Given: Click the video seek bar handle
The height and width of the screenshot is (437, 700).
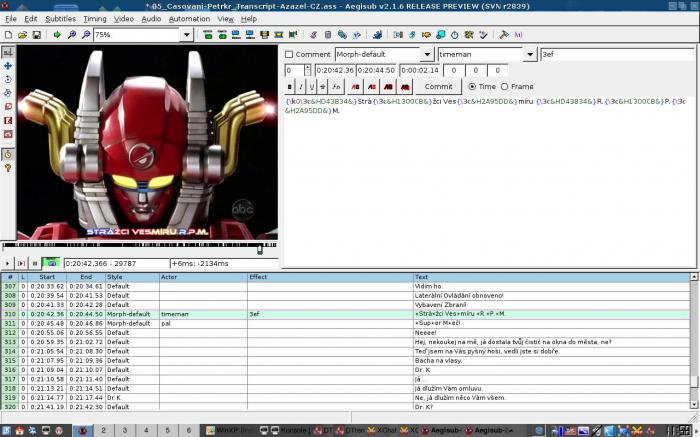Looking at the screenshot, I should 260,249.
